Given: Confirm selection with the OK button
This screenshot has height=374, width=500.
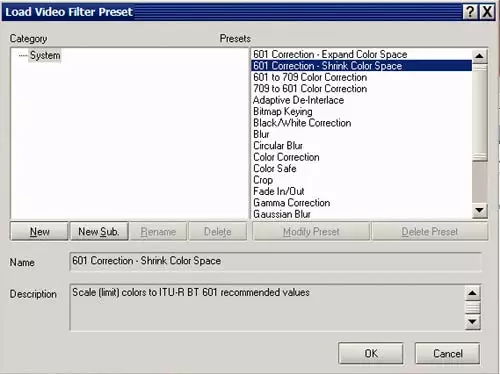Looking at the screenshot, I should pos(371,353).
